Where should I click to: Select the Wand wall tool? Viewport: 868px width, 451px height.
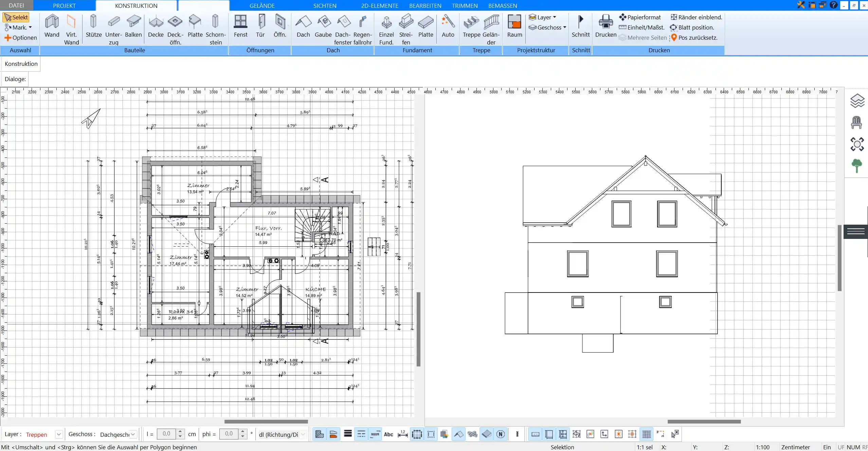(x=52, y=26)
